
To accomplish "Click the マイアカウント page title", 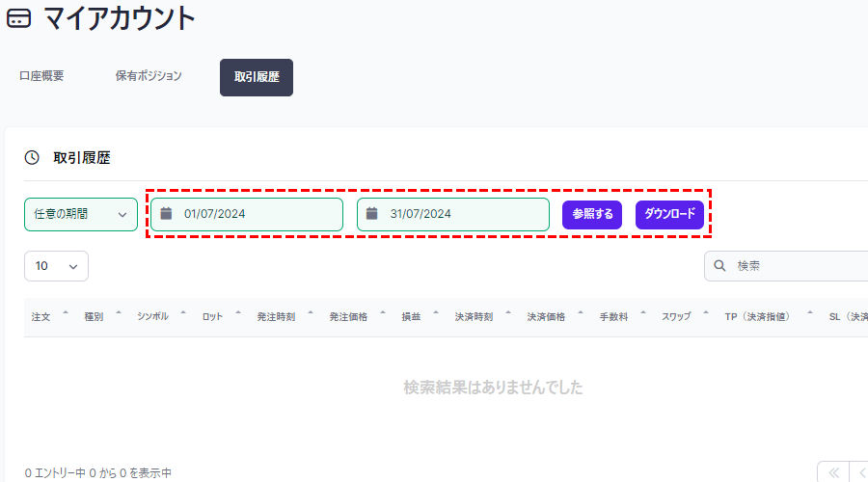I will (x=120, y=18).
